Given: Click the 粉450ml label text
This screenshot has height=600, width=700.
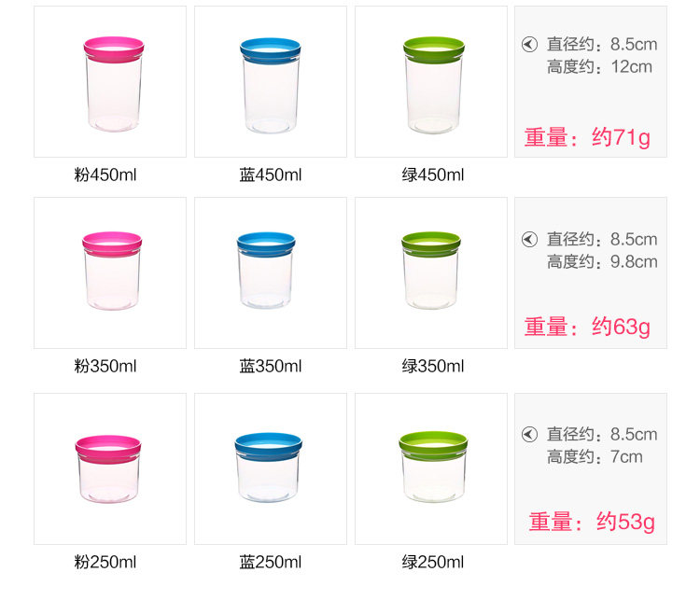Looking at the screenshot, I should pyautogui.click(x=105, y=174).
